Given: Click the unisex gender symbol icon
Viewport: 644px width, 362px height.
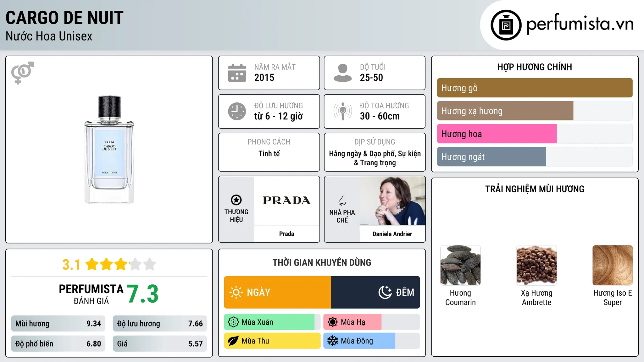Looking at the screenshot, I should 22,73.
